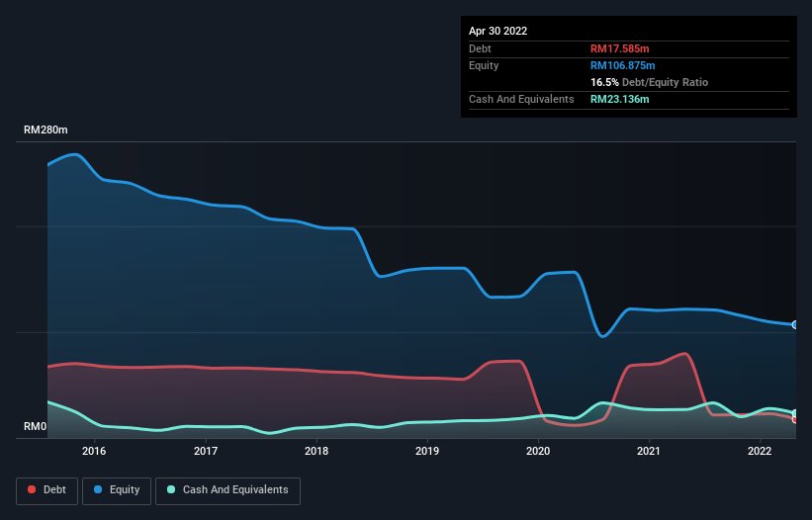Select the 2021 x-axis label
The width and height of the screenshot is (812, 520).
click(649, 451)
